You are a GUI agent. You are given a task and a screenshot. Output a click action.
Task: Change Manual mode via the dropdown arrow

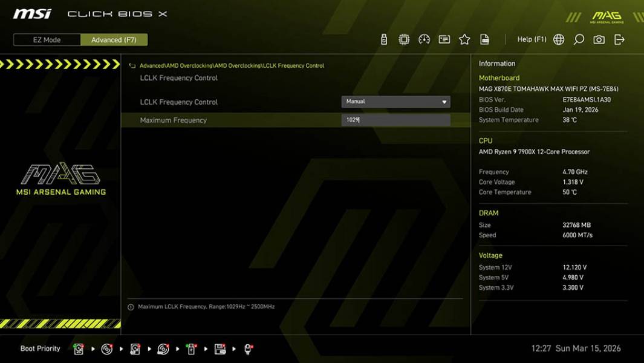(x=446, y=102)
